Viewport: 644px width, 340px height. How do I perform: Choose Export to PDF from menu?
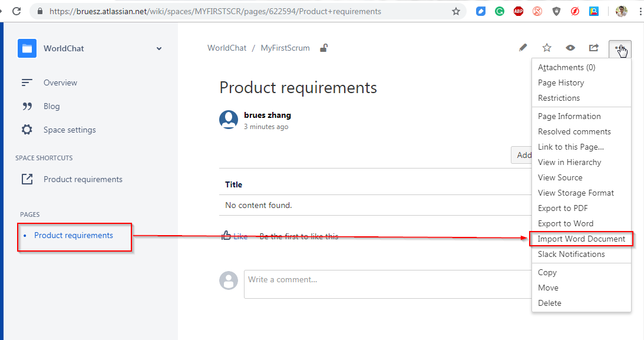563,208
